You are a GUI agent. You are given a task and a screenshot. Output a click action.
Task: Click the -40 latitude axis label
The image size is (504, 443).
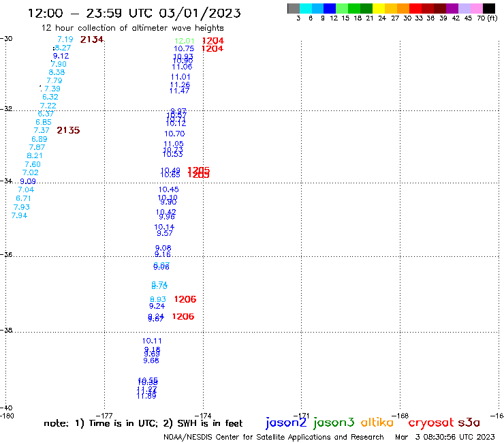click(6, 408)
